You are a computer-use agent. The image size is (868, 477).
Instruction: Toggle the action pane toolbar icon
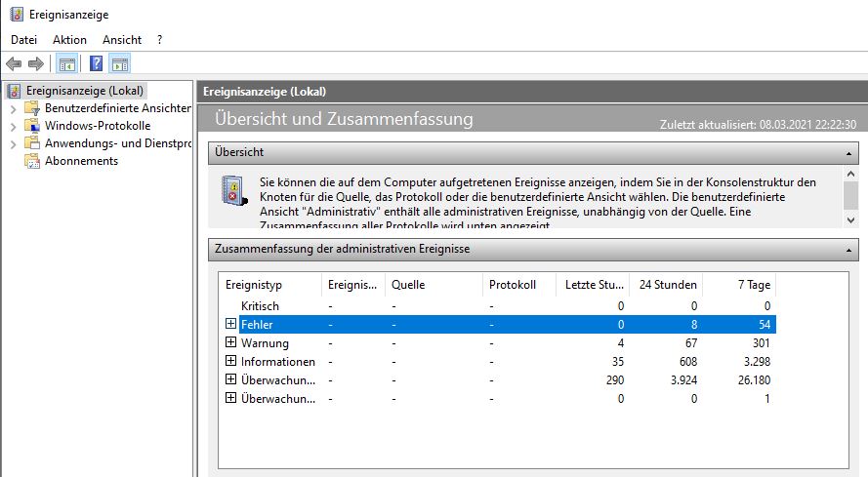coord(120,64)
